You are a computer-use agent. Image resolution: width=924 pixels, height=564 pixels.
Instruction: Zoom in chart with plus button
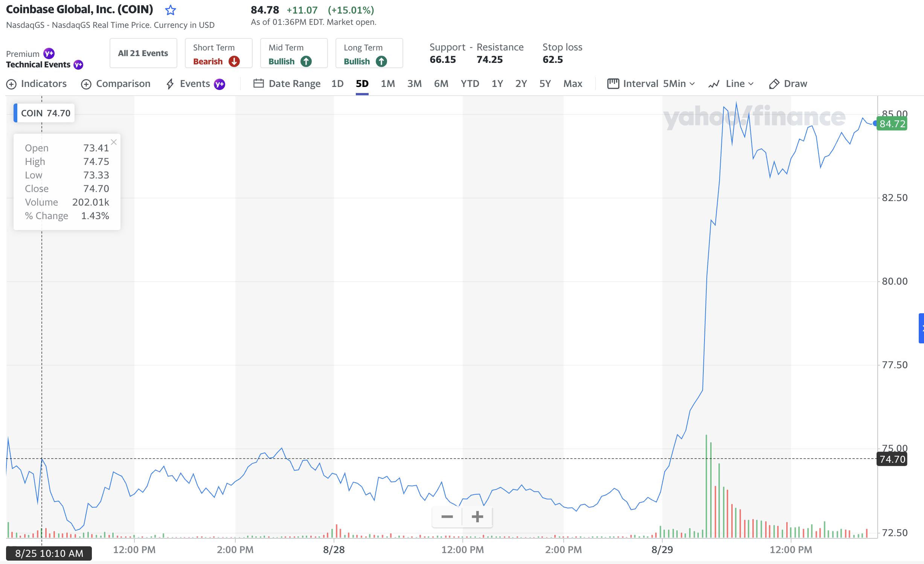[477, 517]
